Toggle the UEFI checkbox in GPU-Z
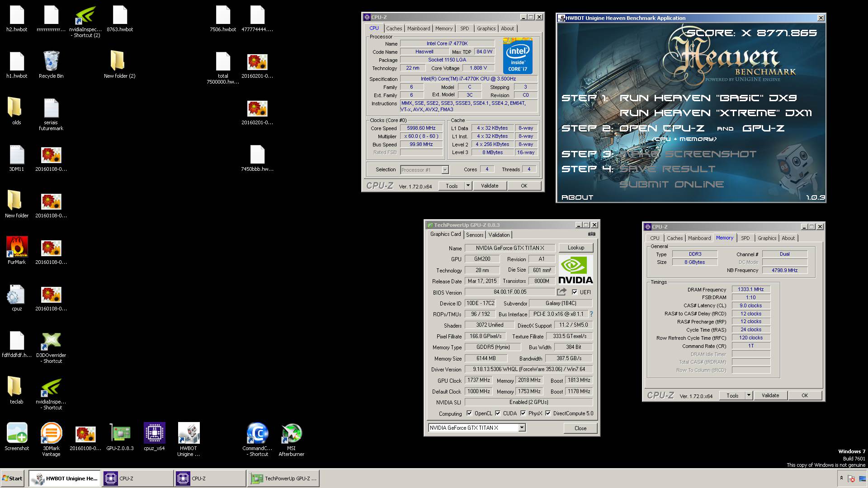This screenshot has width=868, height=488. click(575, 292)
